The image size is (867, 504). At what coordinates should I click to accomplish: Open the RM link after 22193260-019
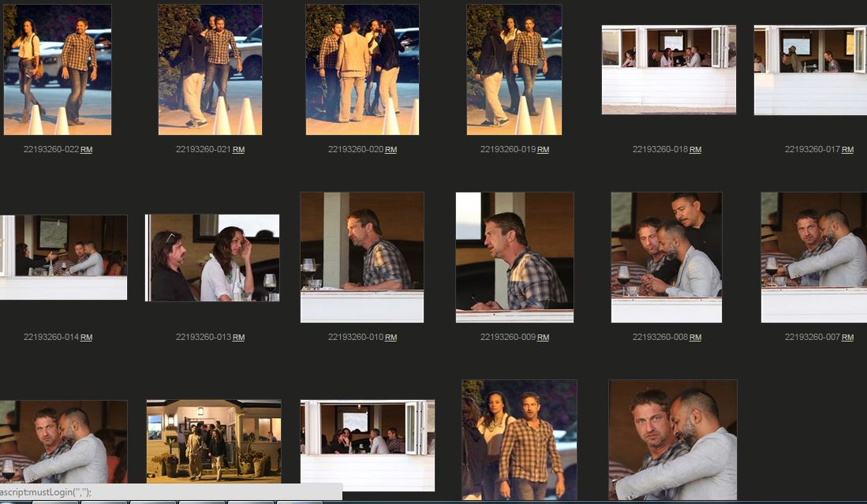(x=543, y=150)
